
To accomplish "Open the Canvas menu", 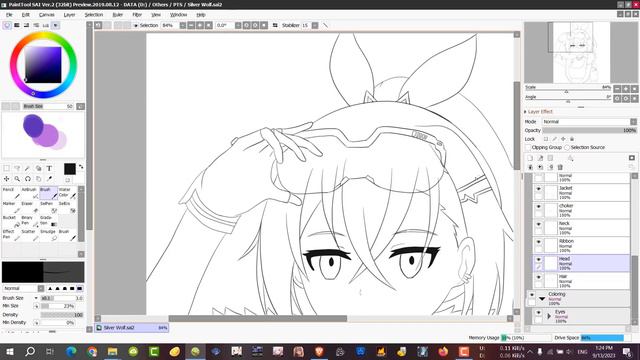I will coord(47,15).
